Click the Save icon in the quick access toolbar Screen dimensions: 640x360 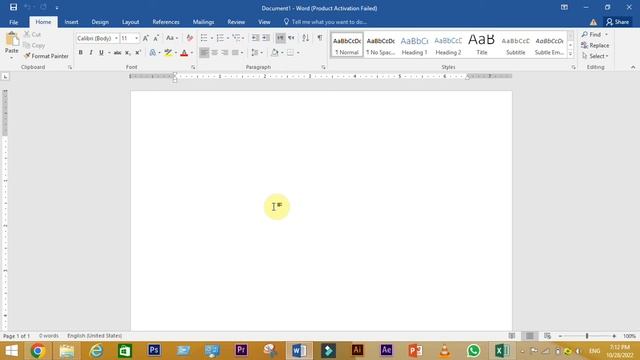pos(13,7)
